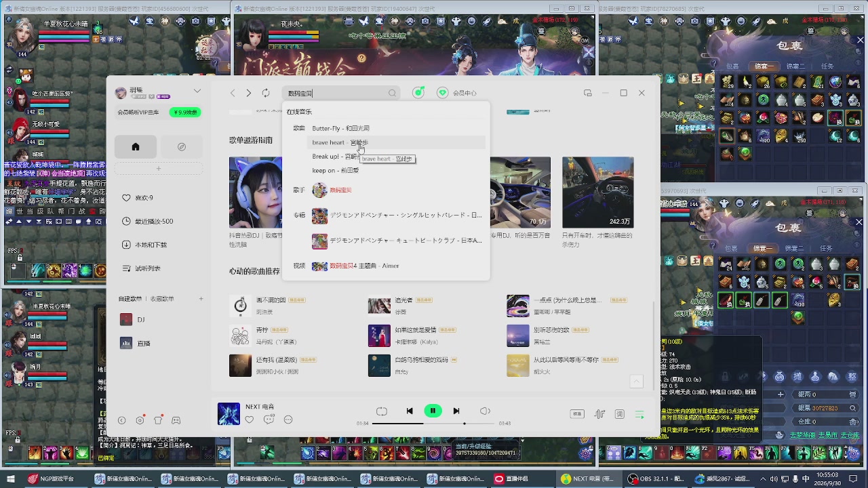The height and width of the screenshot is (488, 868).
Task: Skip to the previous track
Action: click(410, 411)
